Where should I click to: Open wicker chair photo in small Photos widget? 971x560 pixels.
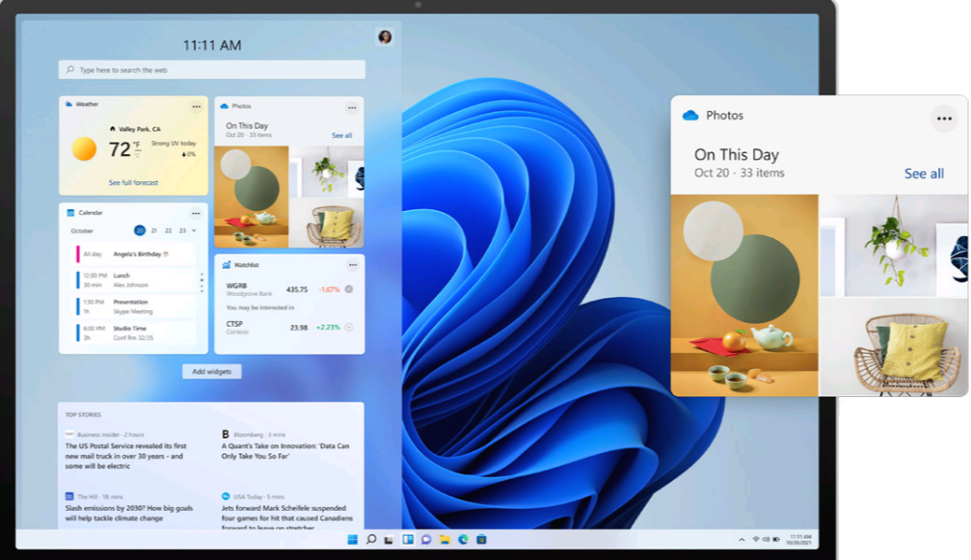(x=327, y=223)
